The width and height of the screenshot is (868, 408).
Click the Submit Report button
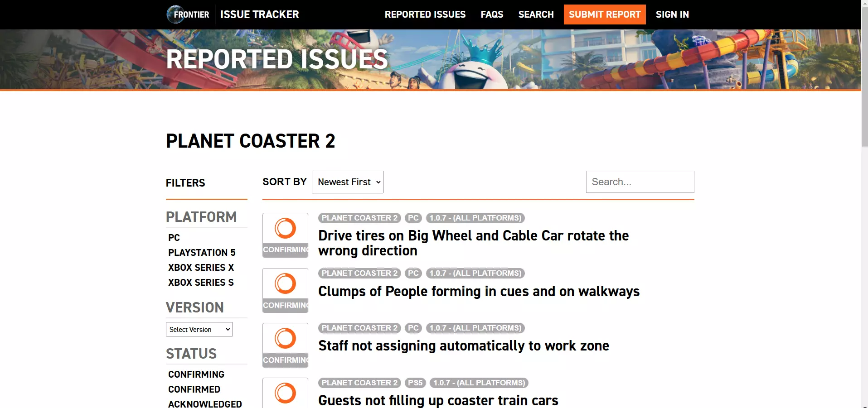coord(605,14)
